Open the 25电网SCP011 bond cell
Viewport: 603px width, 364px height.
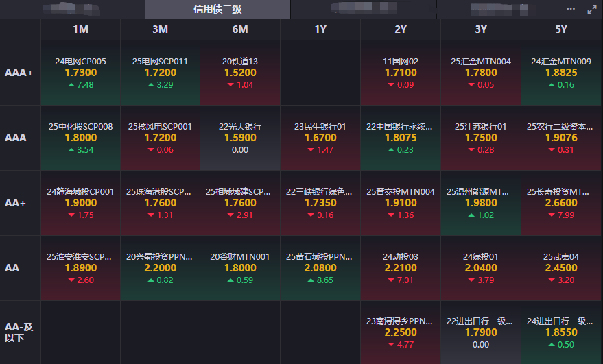(x=161, y=73)
